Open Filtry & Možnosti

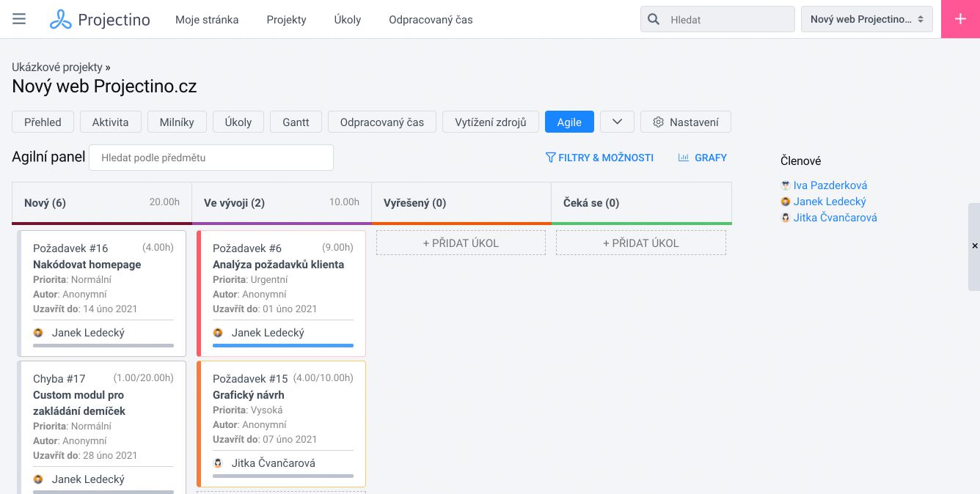(x=599, y=158)
